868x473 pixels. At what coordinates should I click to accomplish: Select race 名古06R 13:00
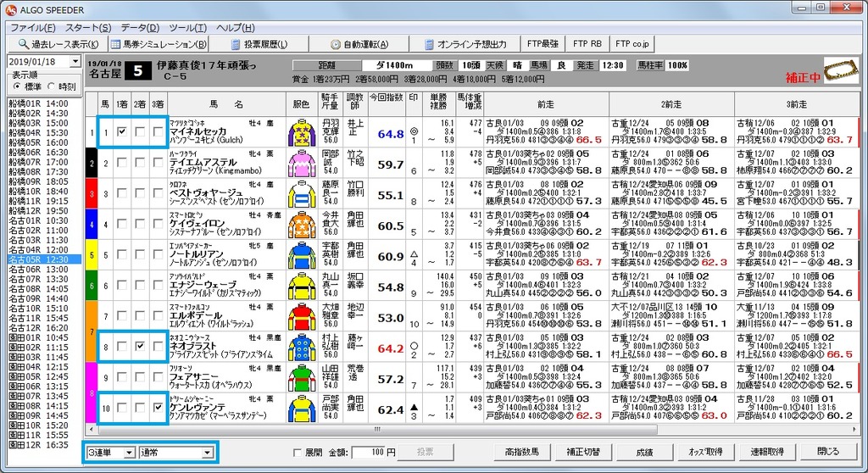click(39, 270)
